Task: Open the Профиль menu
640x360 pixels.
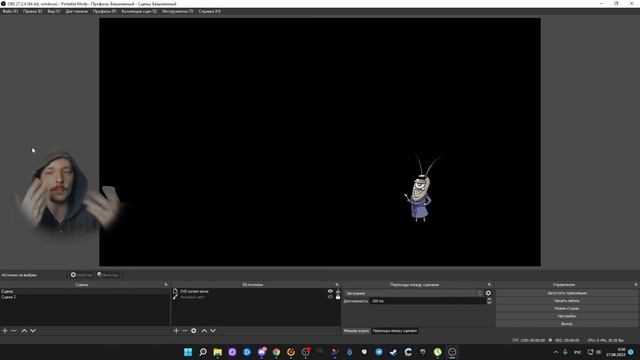Action: 104,11
